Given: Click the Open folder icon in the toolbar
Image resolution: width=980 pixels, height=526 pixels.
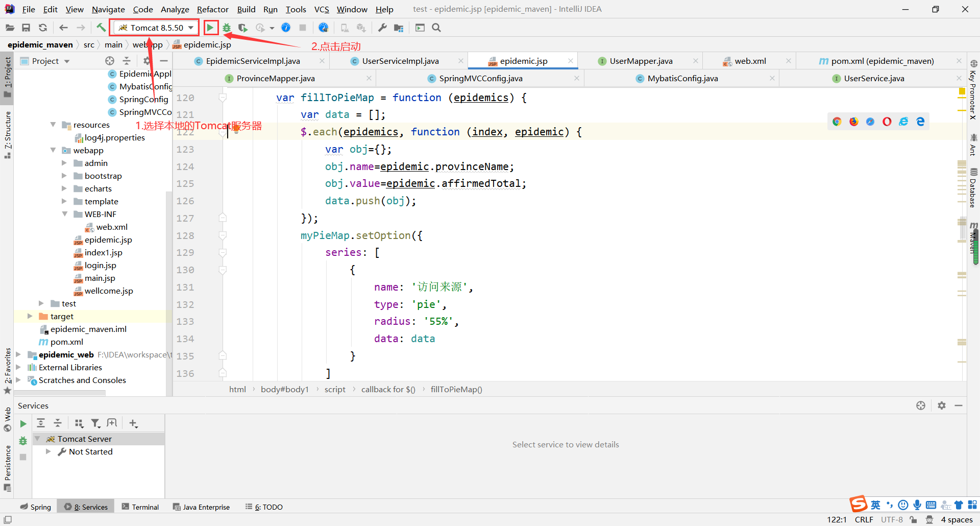Looking at the screenshot, I should pos(10,28).
